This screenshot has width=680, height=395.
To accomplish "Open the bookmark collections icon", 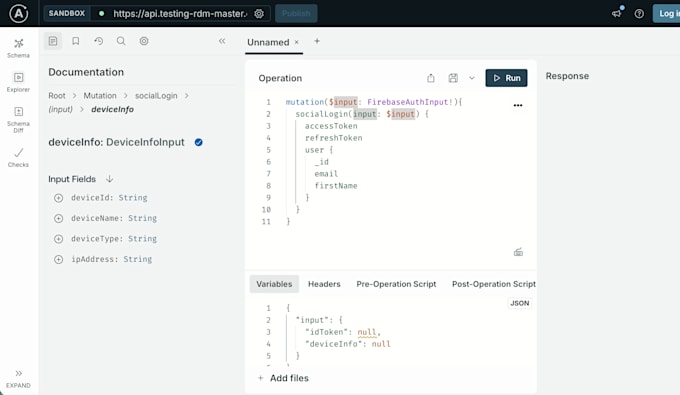I will (75, 41).
